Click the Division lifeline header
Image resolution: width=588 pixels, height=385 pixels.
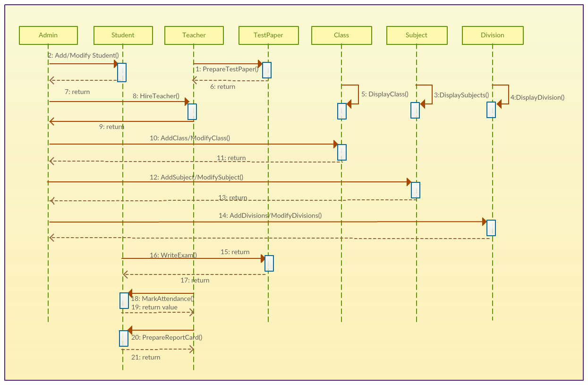[x=492, y=35]
